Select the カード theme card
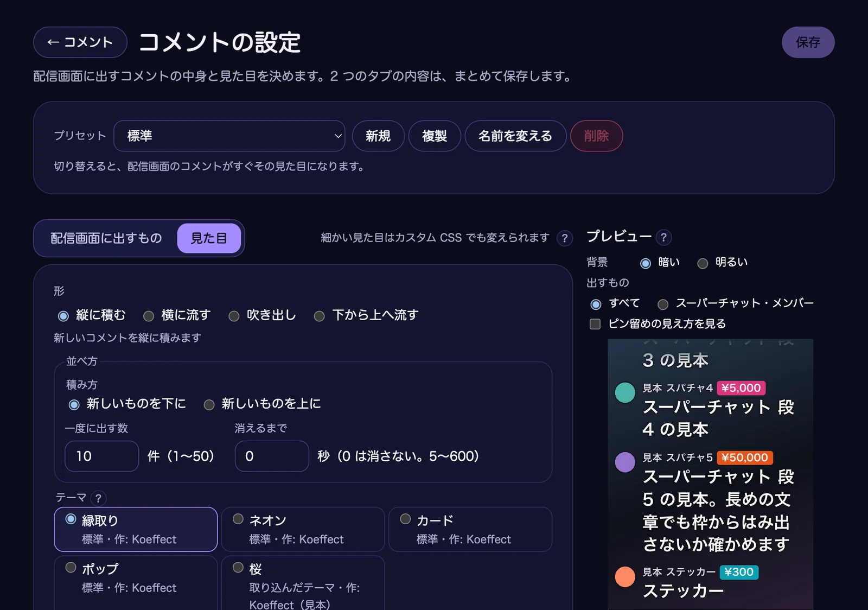868x610 pixels. [x=470, y=530]
